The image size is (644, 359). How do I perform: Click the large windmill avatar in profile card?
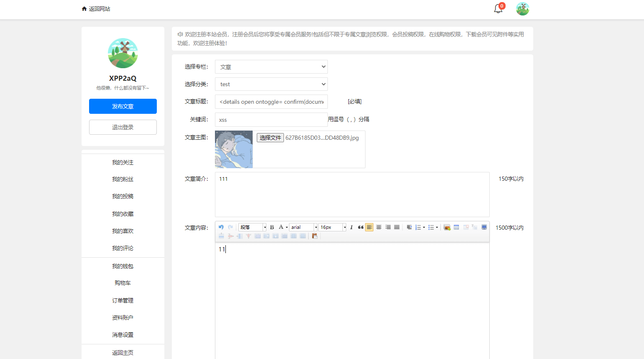(x=123, y=53)
